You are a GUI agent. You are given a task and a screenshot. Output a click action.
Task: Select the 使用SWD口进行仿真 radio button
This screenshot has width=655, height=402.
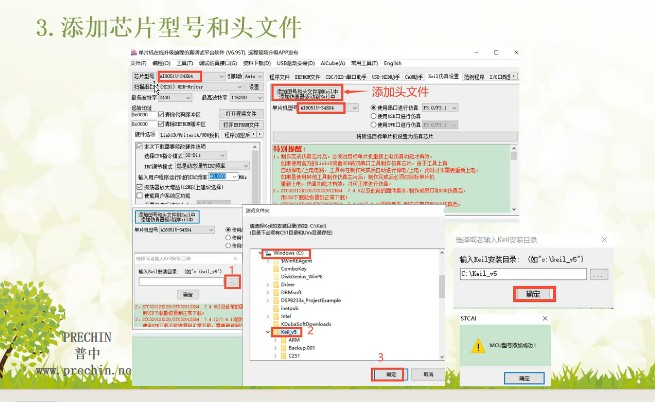click(x=373, y=125)
